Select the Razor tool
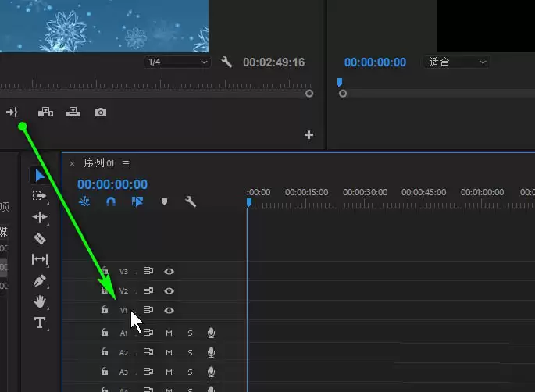Viewport: 535px width, 392px height. [x=40, y=238]
